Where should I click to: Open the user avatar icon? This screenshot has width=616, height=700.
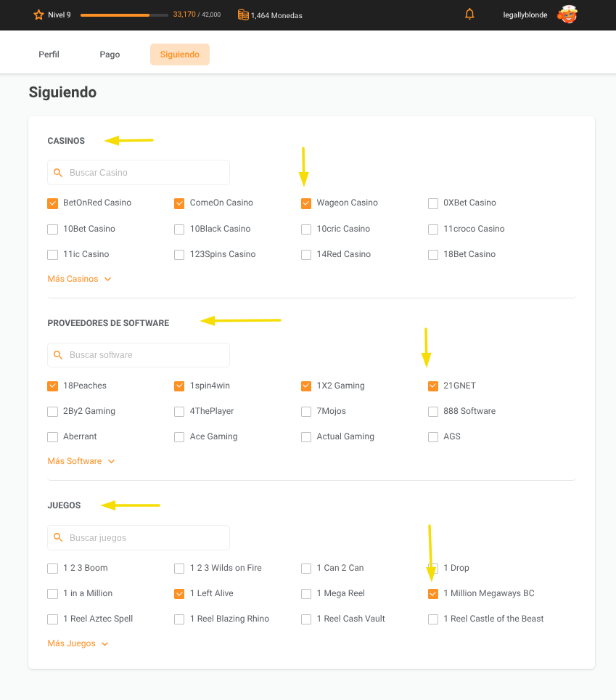point(567,15)
